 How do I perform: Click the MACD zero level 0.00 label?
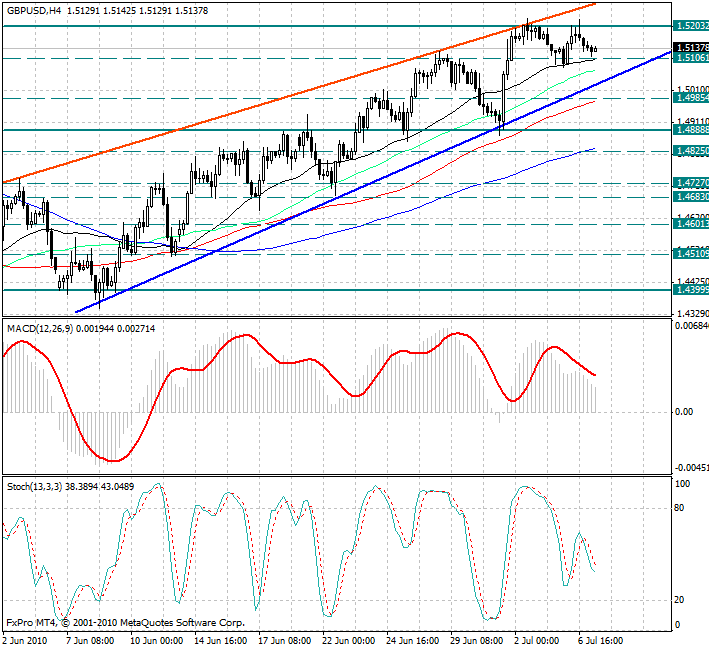pyautogui.click(x=684, y=412)
